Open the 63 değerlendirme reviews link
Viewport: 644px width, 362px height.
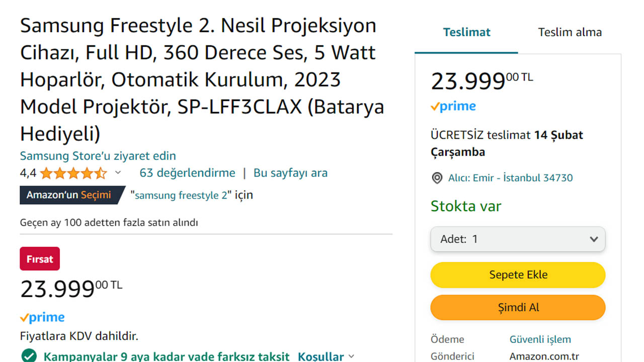[x=187, y=173]
